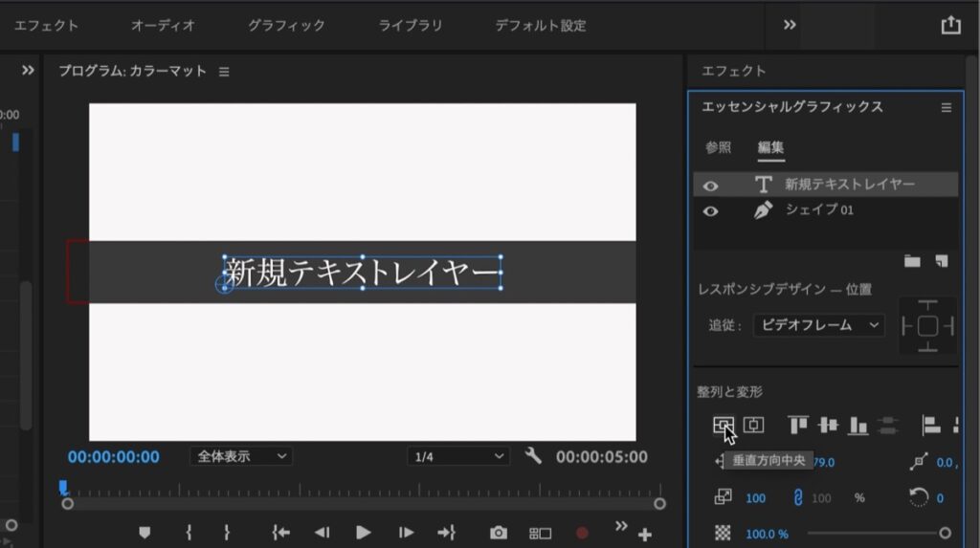Open the 1/4 playback resolution dropdown

(x=457, y=457)
